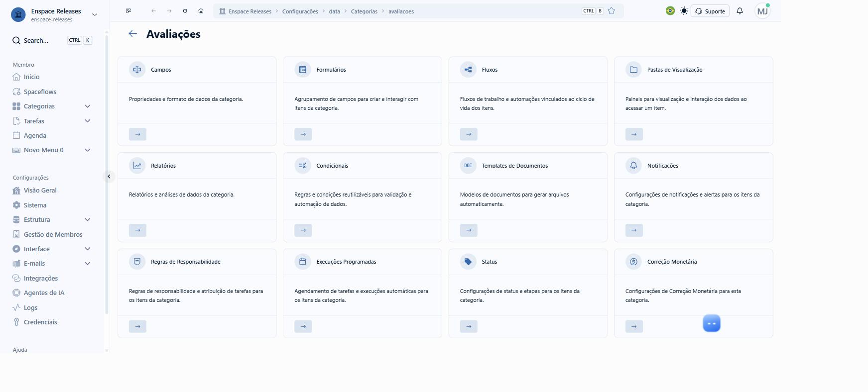Click the Brazil flag language icon
The width and height of the screenshot is (868, 392).
coord(670,11)
